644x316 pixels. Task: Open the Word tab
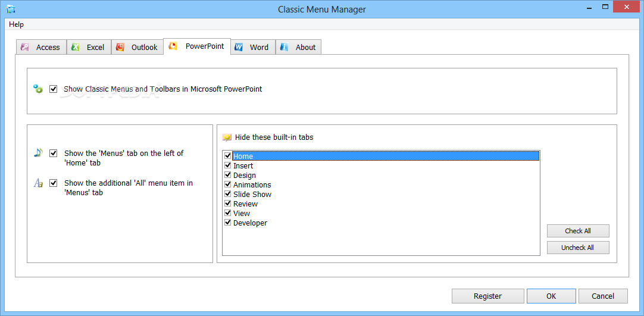252,47
